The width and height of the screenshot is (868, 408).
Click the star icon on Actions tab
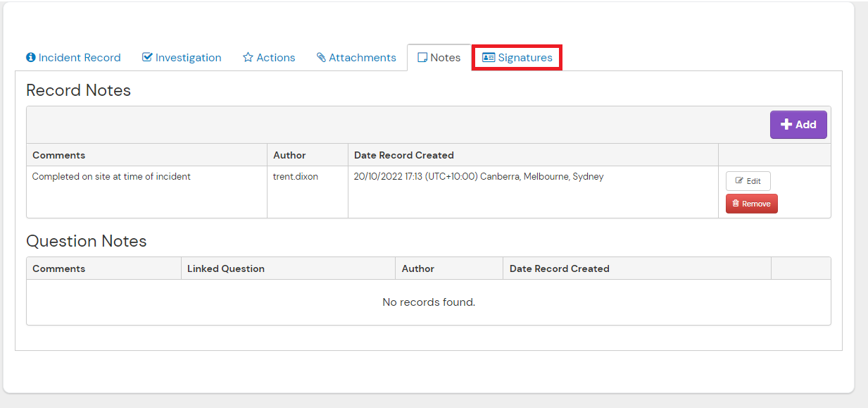tap(248, 58)
